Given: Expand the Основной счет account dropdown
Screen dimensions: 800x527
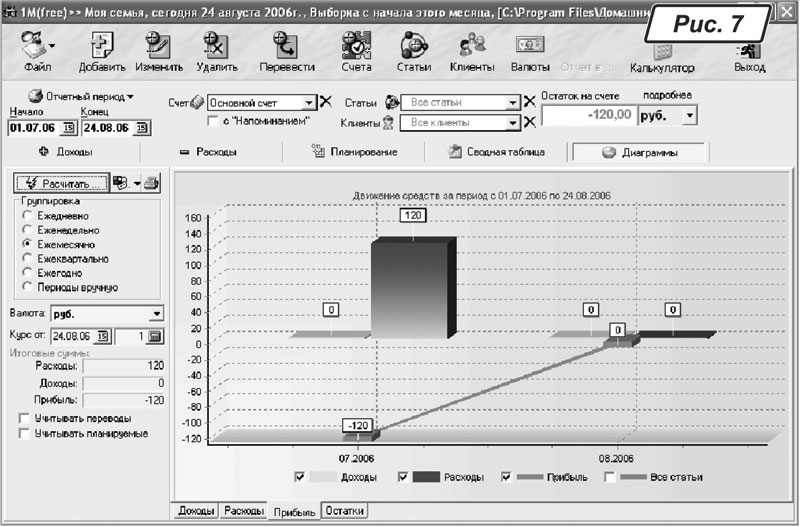Looking at the screenshot, I should pos(308,103).
